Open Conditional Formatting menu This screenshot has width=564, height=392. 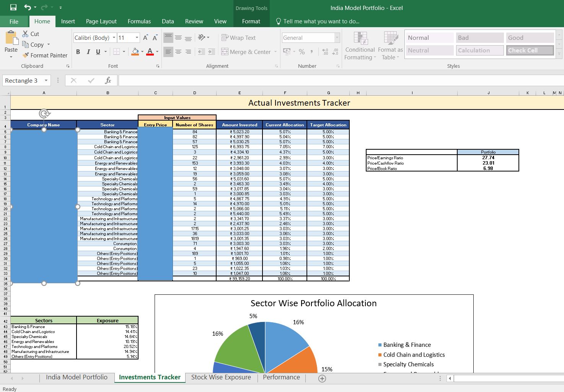click(x=360, y=46)
